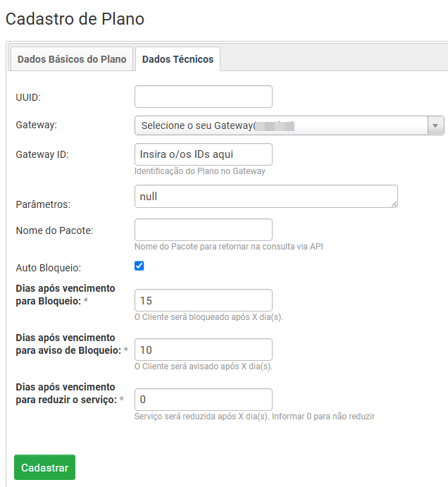The width and height of the screenshot is (448, 487).
Task: Click the Nome do Pacote input field
Action: [x=203, y=230]
